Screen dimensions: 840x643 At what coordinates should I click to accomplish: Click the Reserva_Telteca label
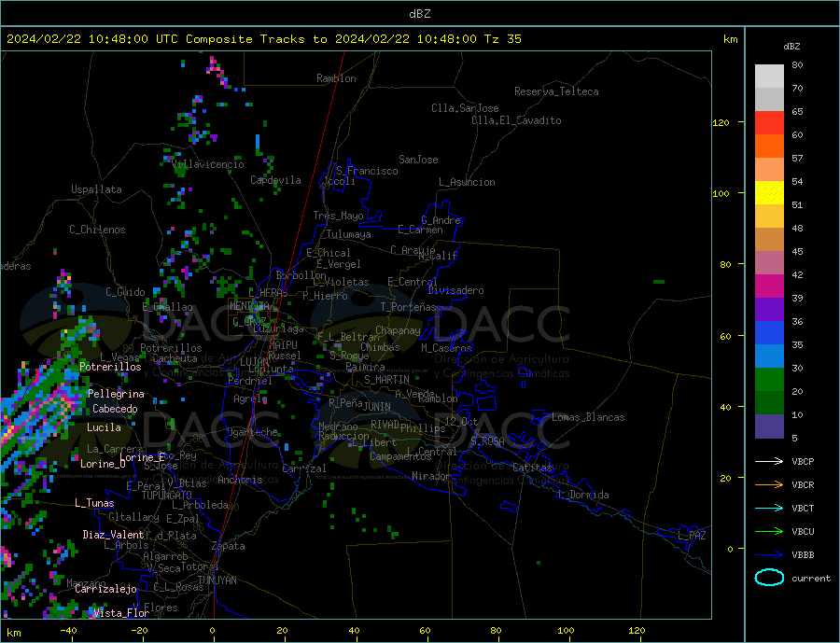[x=556, y=91]
